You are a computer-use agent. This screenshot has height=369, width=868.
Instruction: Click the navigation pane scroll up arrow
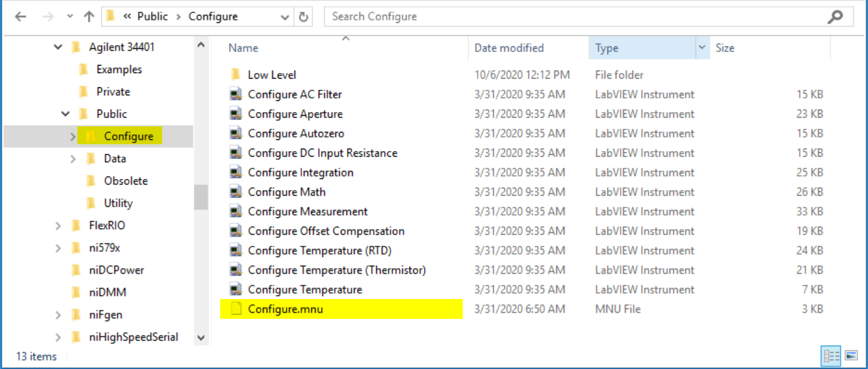[x=200, y=45]
